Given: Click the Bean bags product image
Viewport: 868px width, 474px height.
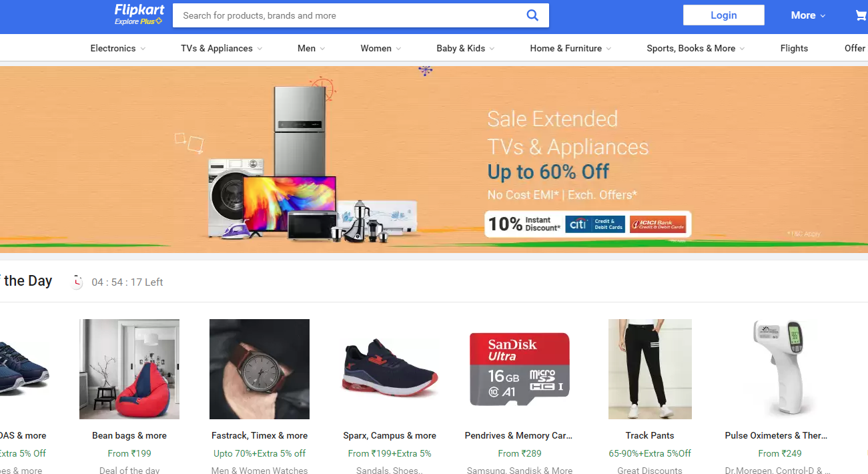Looking at the screenshot, I should [x=129, y=369].
